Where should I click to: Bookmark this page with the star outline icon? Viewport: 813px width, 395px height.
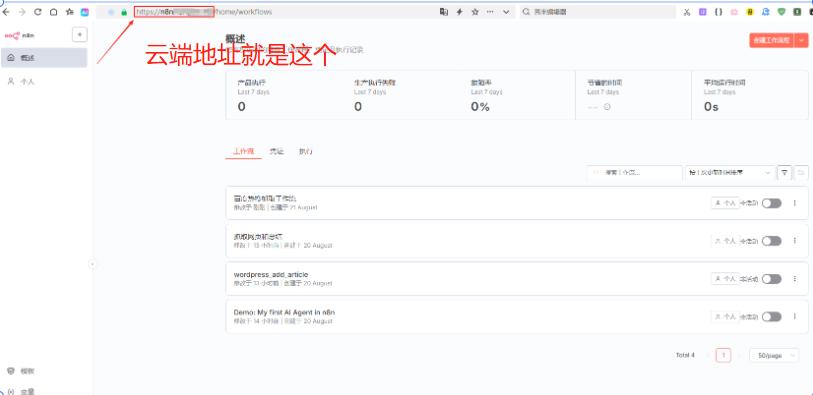coord(475,12)
